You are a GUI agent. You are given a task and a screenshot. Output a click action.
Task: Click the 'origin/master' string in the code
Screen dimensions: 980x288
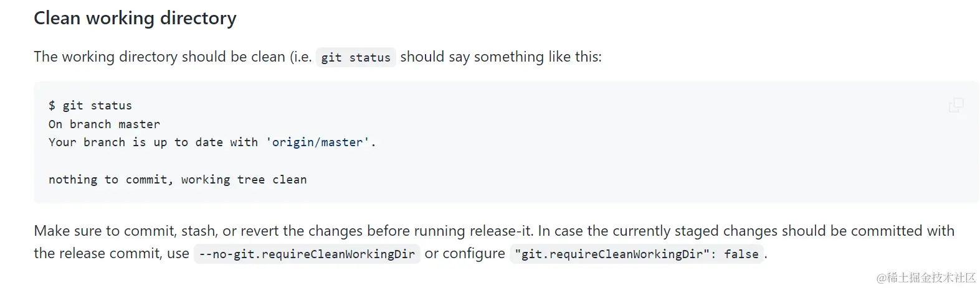318,142
